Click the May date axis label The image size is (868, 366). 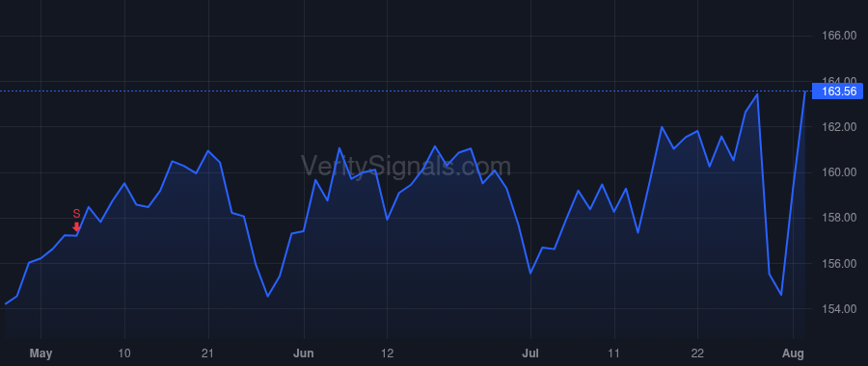click(41, 353)
